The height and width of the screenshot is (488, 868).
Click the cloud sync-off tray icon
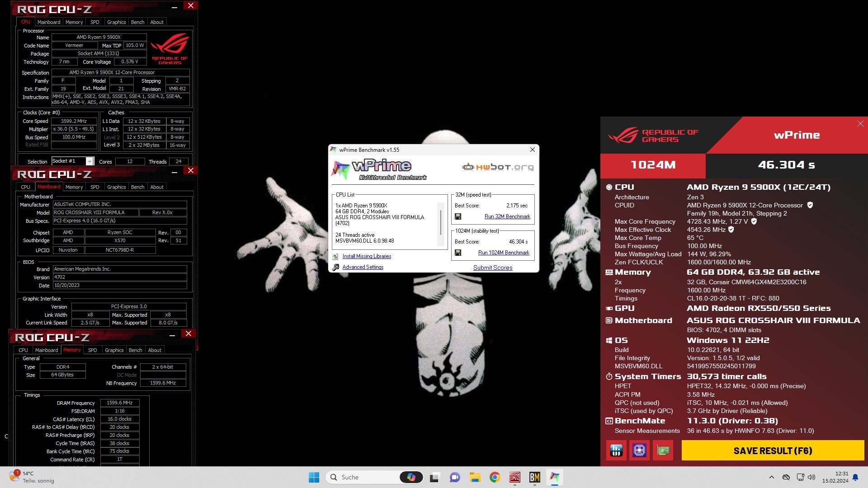point(786,477)
